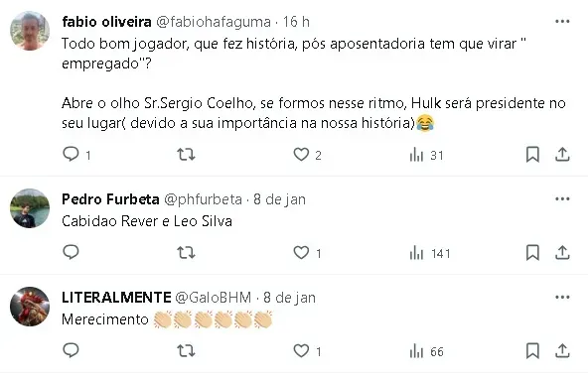The height and width of the screenshot is (380, 588).
Task: Retweet Pedro Furbeta's post
Action: (x=186, y=253)
